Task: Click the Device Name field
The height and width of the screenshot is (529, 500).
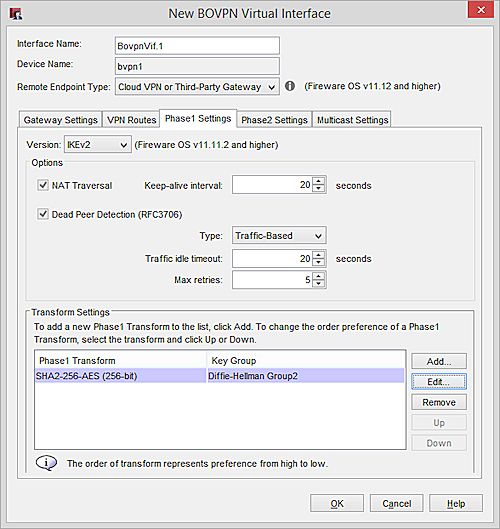Action: tap(197, 66)
